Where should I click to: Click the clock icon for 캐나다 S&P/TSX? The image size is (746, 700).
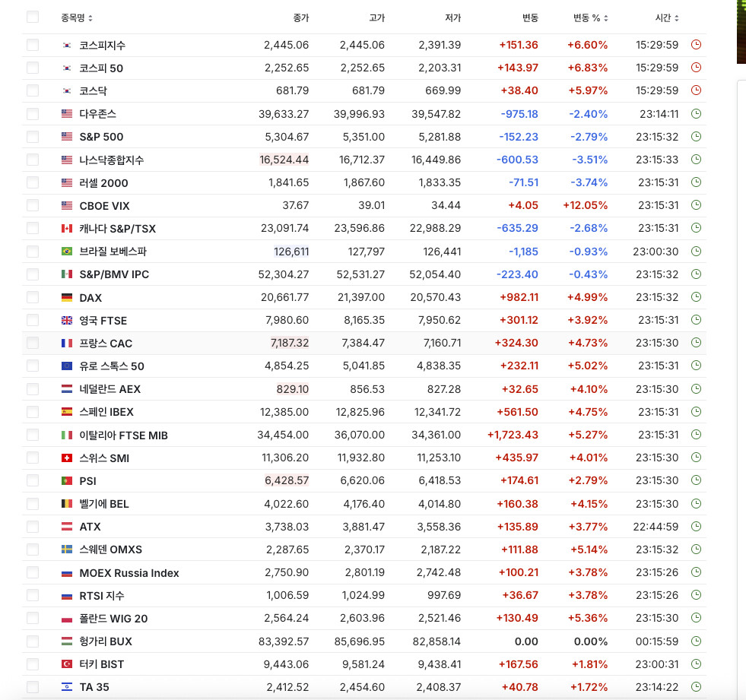[x=696, y=228]
